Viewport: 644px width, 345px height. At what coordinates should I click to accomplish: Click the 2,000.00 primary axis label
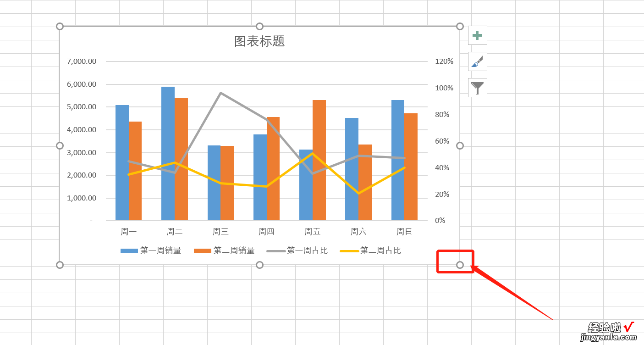point(82,175)
